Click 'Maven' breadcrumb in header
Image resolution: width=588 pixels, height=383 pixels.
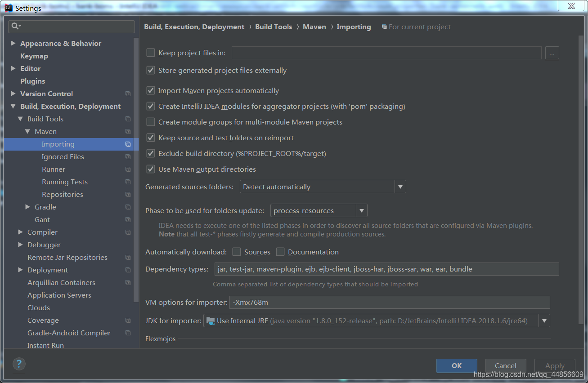[x=314, y=27]
